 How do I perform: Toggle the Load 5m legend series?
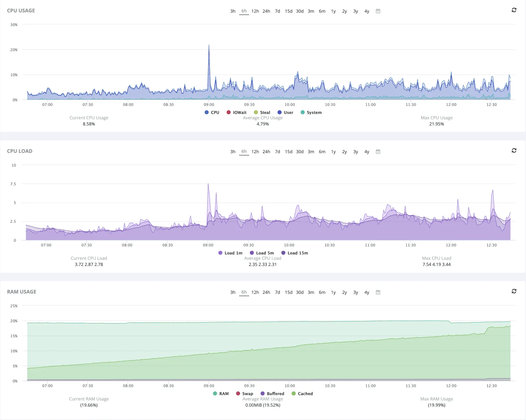[x=262, y=253]
